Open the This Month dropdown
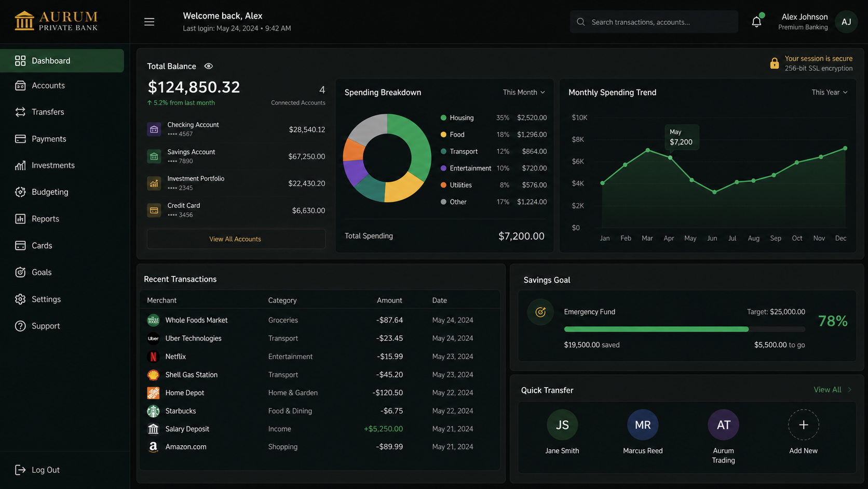 [x=524, y=92]
